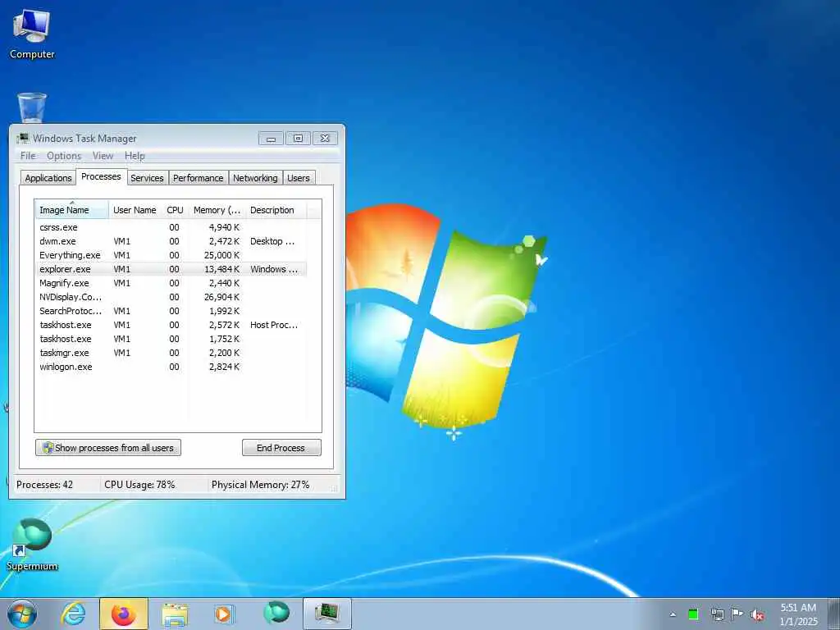
Task: Select the NVDisplay.Co... process
Action: pos(171,297)
